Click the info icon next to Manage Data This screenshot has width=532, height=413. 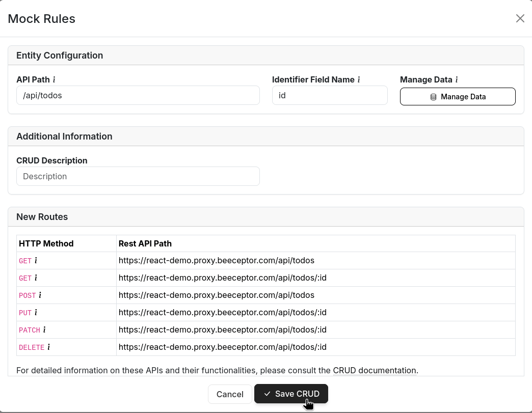(456, 79)
